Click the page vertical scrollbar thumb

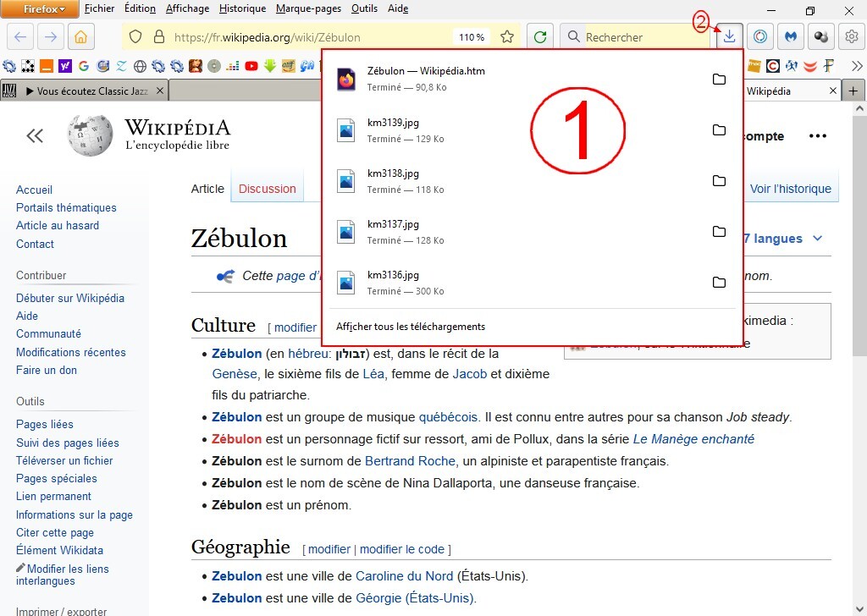tap(859, 236)
